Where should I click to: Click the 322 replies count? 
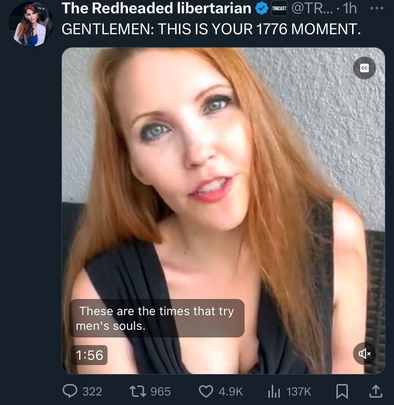pos(92,391)
